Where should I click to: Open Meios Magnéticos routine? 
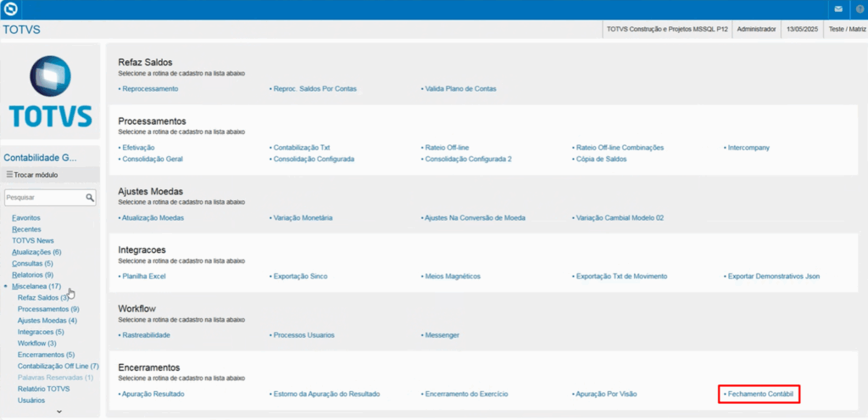coord(453,276)
